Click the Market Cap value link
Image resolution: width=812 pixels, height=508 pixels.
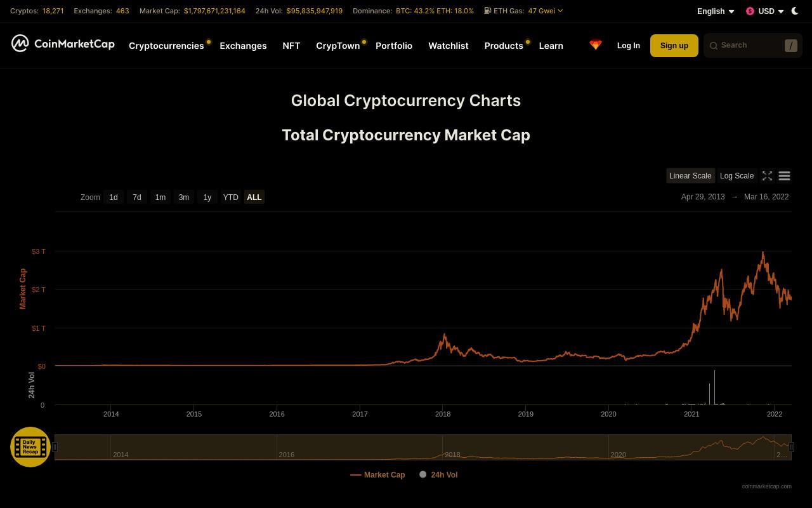[214, 11]
